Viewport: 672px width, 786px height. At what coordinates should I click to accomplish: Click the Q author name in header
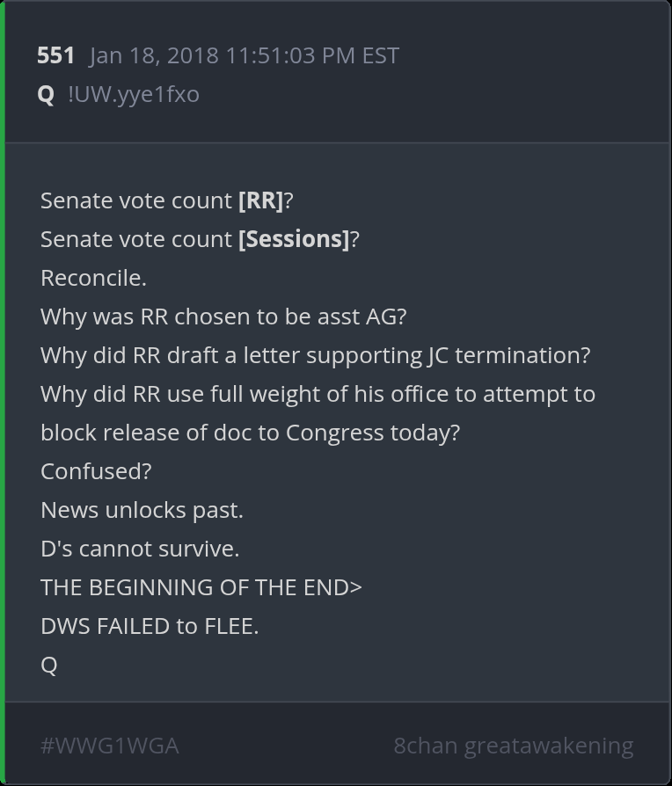tap(47, 94)
